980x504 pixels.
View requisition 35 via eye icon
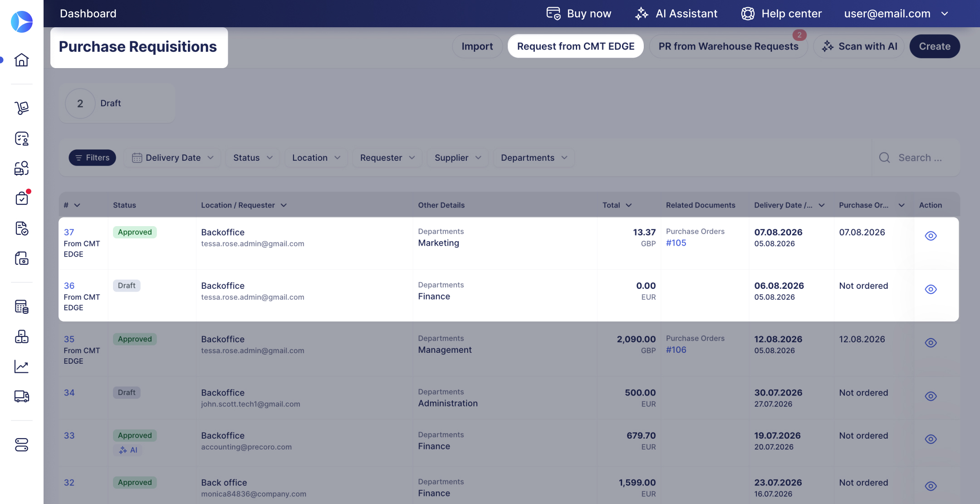pyautogui.click(x=931, y=343)
